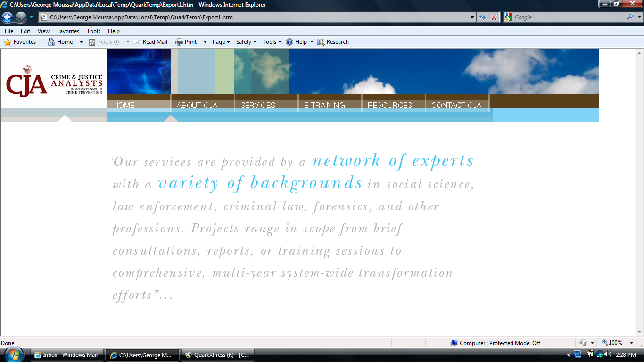Expand the Safety dropdown
This screenshot has height=362, width=644.
click(244, 41)
